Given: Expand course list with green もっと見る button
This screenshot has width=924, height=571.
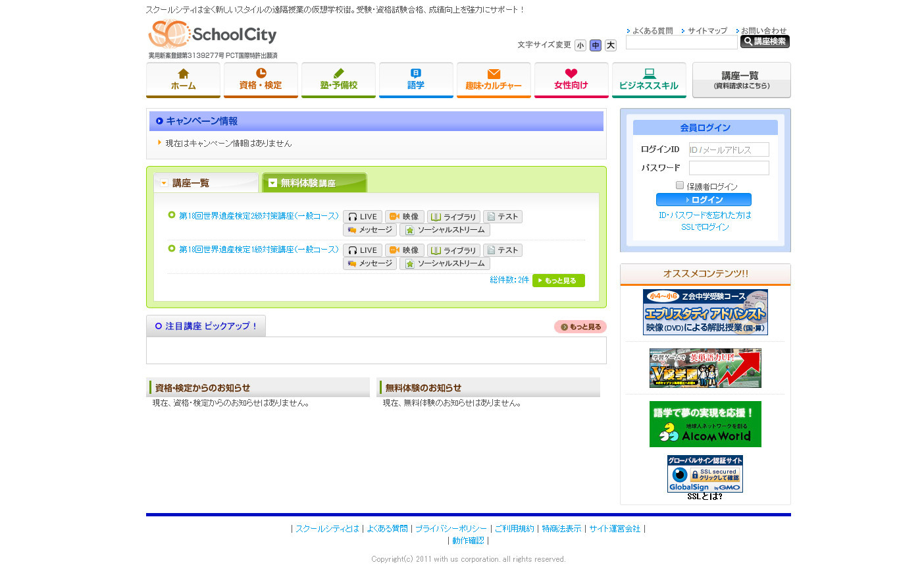Looking at the screenshot, I should pos(559,281).
